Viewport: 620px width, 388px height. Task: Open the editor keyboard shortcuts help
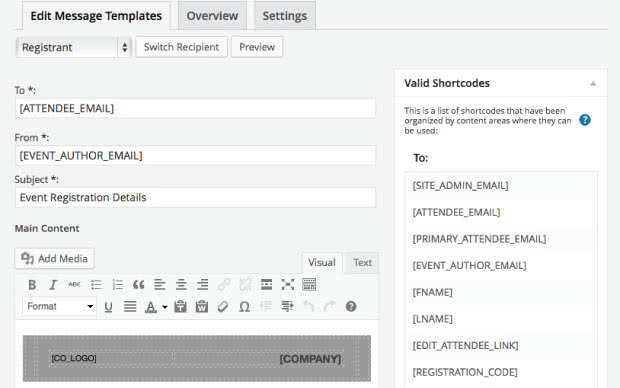(351, 307)
